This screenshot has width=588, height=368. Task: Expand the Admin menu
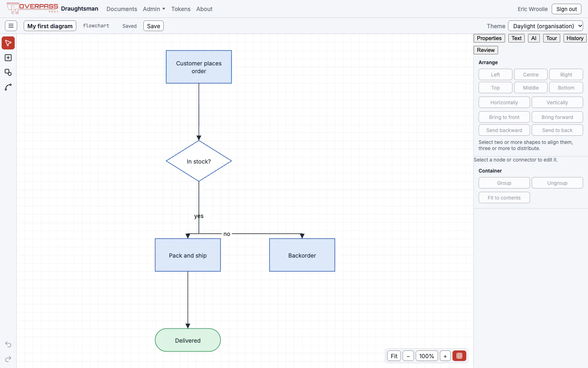click(154, 9)
